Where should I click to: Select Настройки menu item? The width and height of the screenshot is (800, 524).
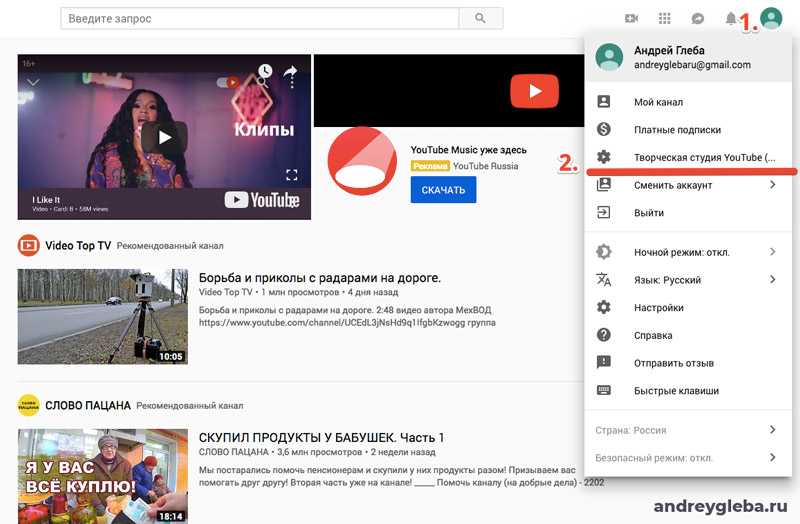point(688,307)
